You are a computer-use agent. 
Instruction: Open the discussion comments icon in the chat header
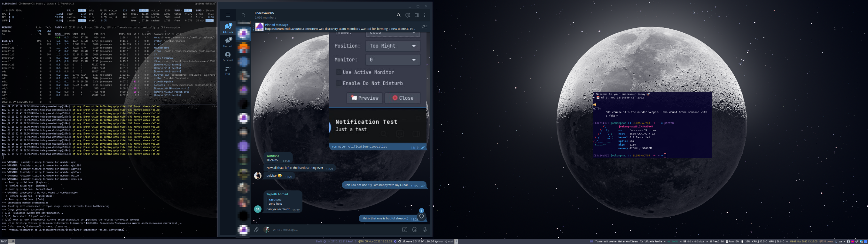(x=408, y=15)
